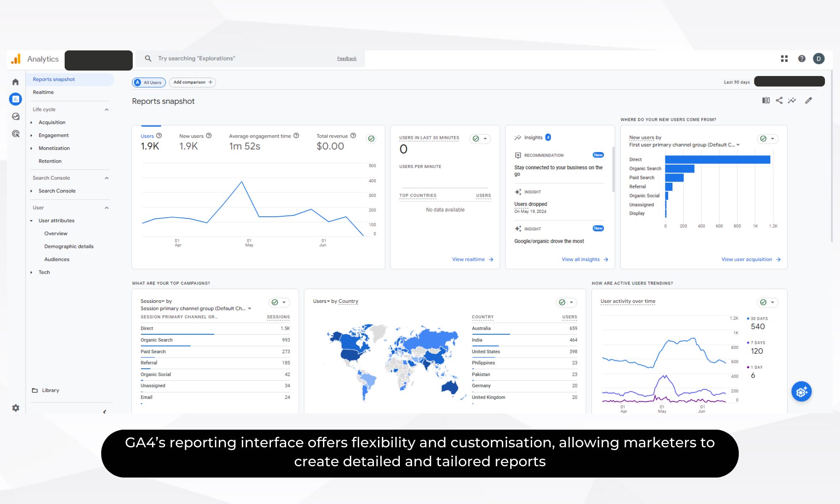
Task: Open the Help question mark icon
Action: tap(801, 59)
